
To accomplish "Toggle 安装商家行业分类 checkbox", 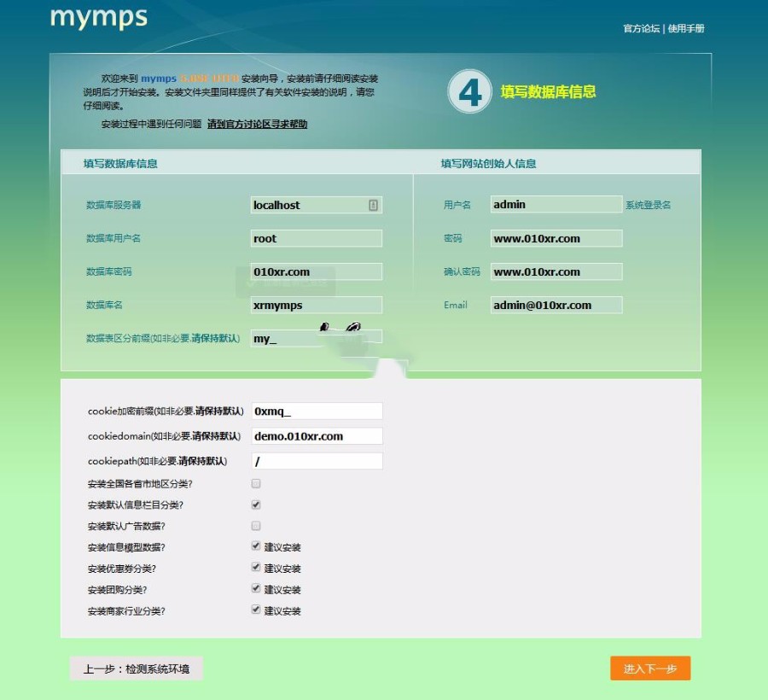I will tap(256, 610).
